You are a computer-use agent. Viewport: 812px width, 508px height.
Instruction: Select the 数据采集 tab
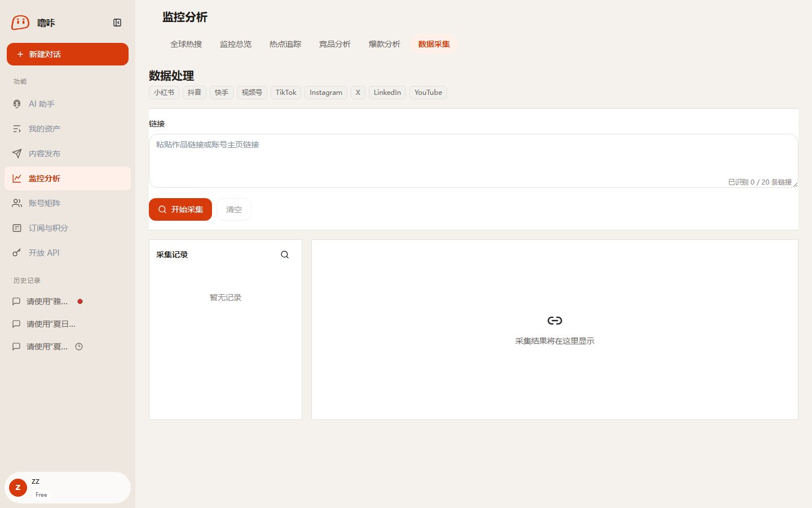pyautogui.click(x=434, y=44)
